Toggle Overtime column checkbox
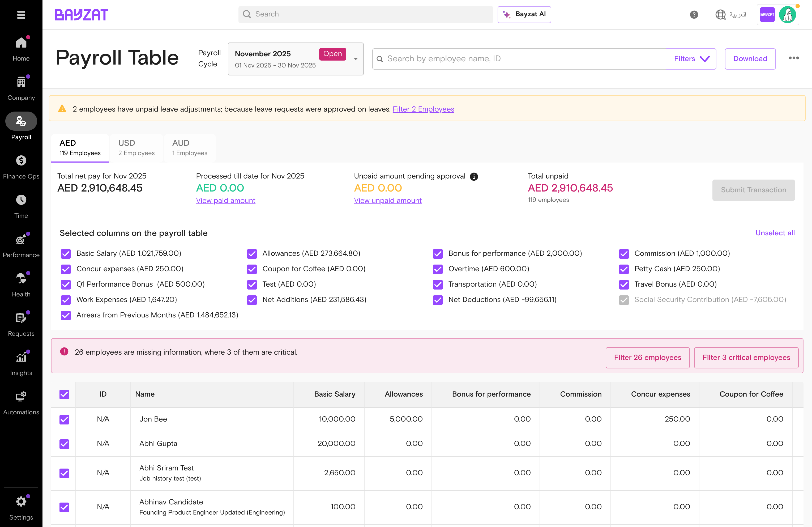The height and width of the screenshot is (527, 812). pyautogui.click(x=438, y=269)
